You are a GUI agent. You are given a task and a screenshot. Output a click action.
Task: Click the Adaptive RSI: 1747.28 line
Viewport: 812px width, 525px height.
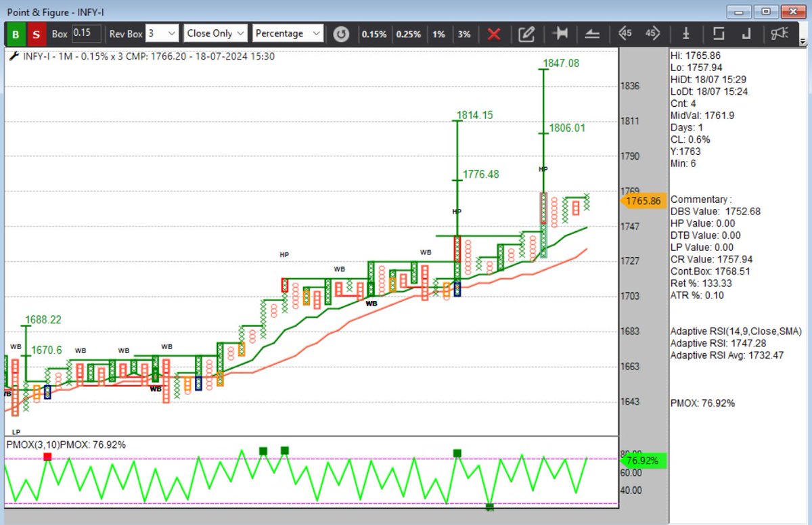tap(717, 343)
